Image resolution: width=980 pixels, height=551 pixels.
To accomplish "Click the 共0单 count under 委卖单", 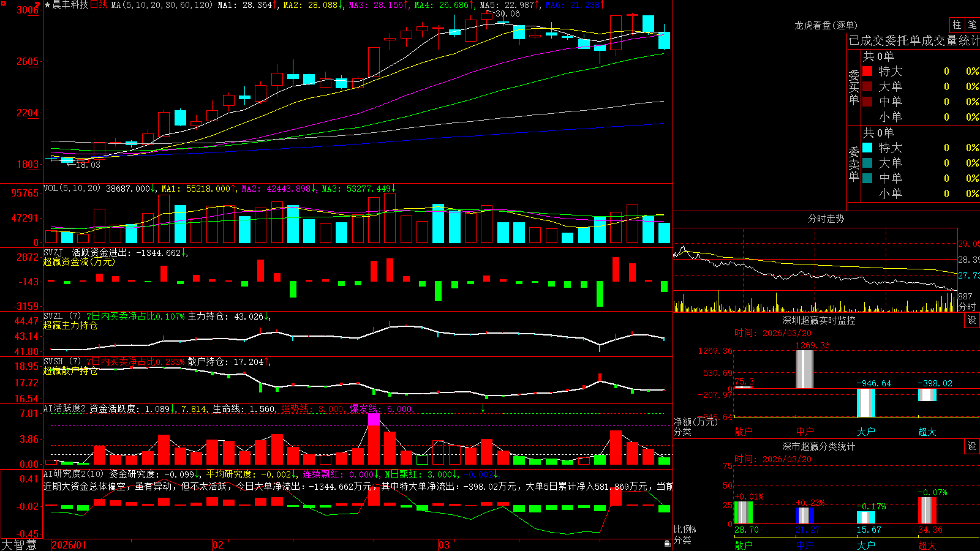I will click(878, 133).
